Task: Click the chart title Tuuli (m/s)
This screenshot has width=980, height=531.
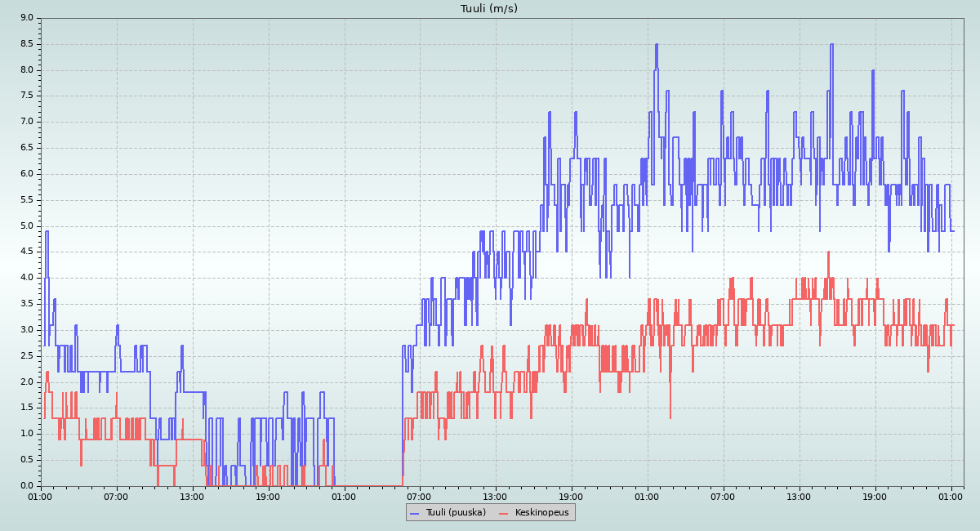Action: click(x=489, y=9)
